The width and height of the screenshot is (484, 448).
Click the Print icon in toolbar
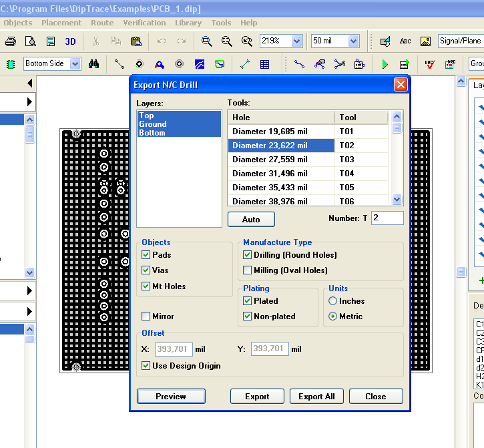point(11,41)
